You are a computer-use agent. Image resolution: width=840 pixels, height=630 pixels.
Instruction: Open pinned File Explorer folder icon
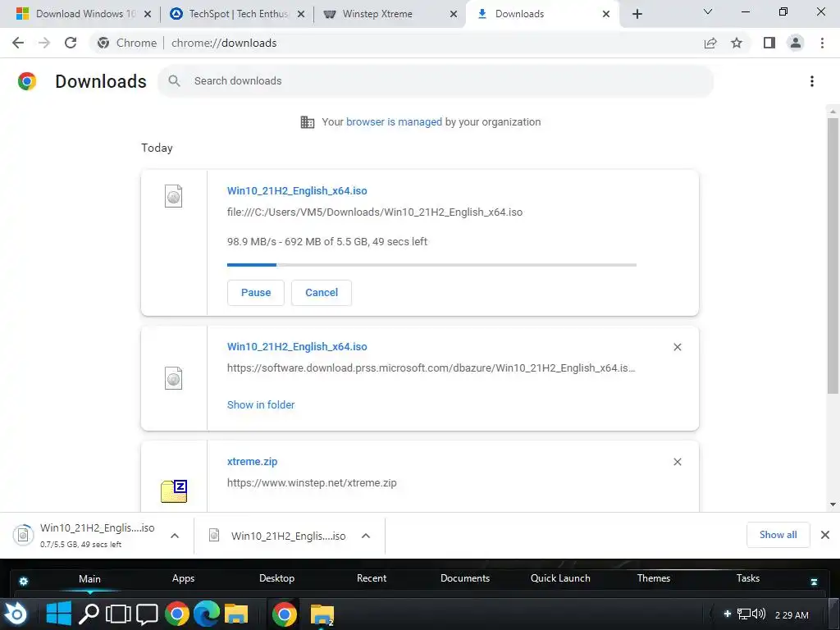(x=236, y=614)
